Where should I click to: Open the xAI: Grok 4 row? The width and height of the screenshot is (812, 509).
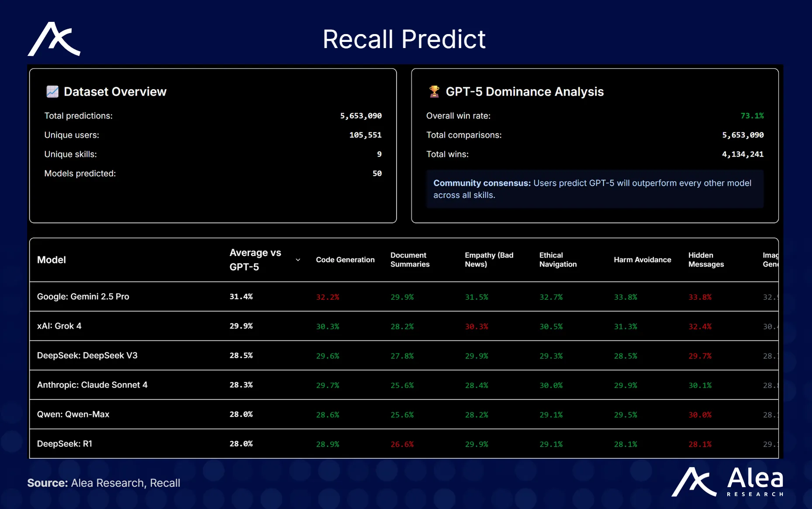pyautogui.click(x=59, y=326)
